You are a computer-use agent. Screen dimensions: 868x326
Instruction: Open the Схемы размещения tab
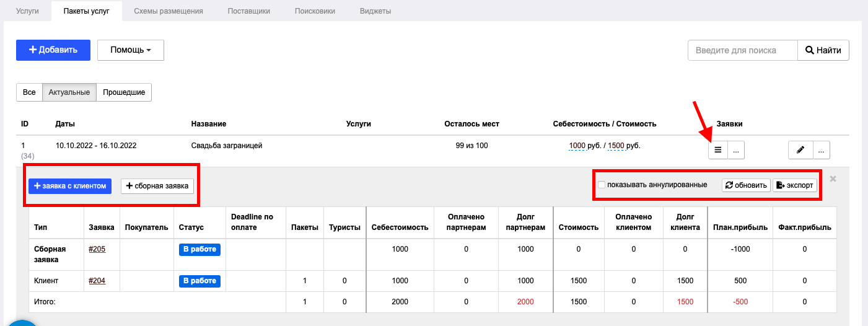[x=169, y=11]
